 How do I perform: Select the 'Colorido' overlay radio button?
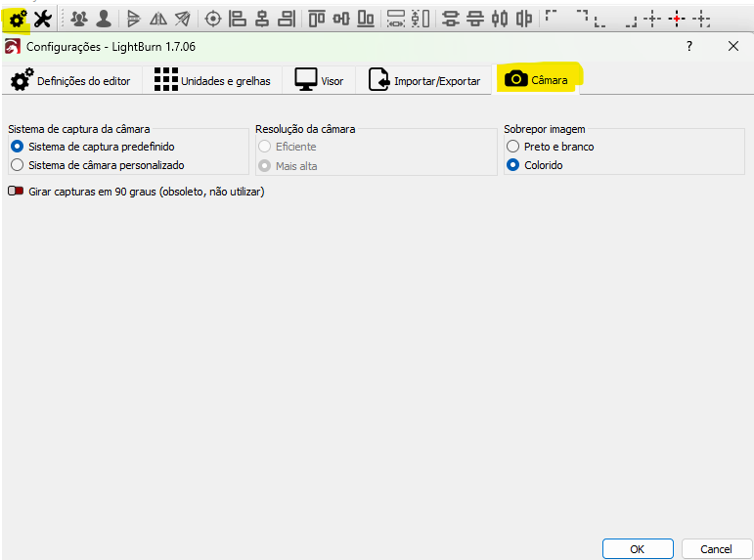pos(512,165)
